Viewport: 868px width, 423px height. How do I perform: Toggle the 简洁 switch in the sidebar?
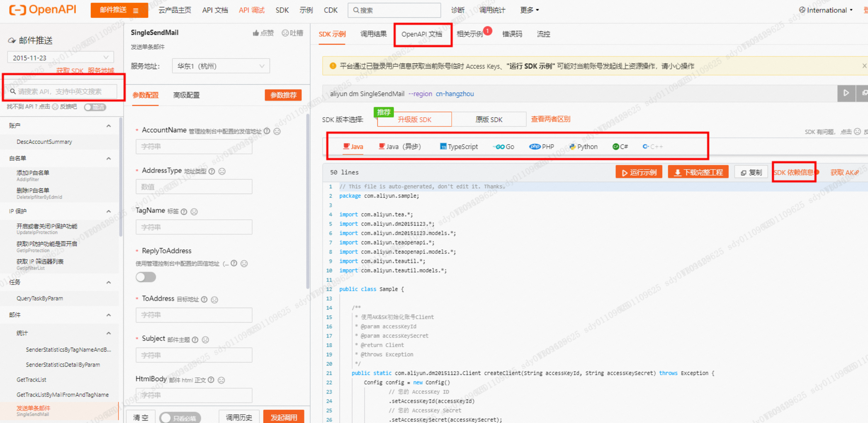[95, 107]
